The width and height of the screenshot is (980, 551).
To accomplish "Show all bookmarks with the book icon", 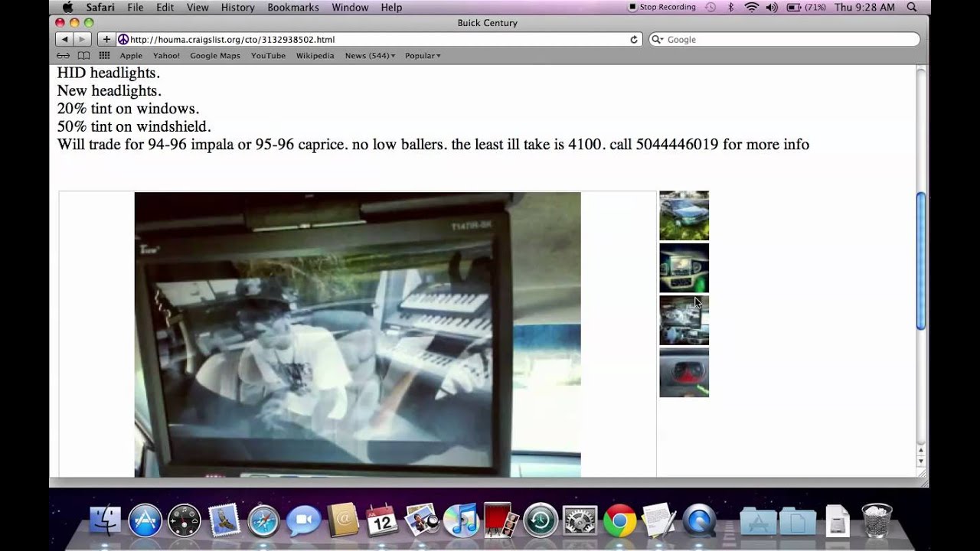I will [83, 56].
